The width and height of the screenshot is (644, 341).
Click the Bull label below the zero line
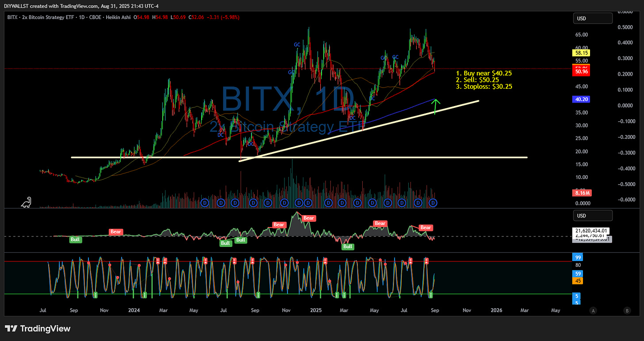76,239
